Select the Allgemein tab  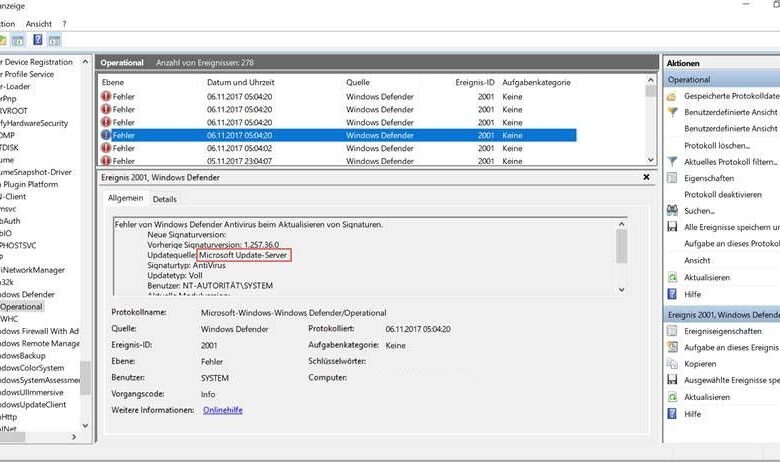point(125,198)
